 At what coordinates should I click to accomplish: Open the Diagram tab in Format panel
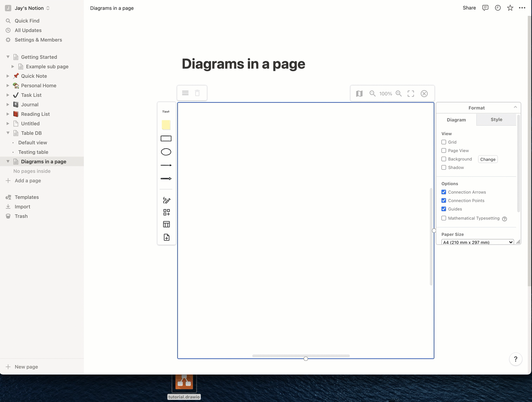(456, 120)
